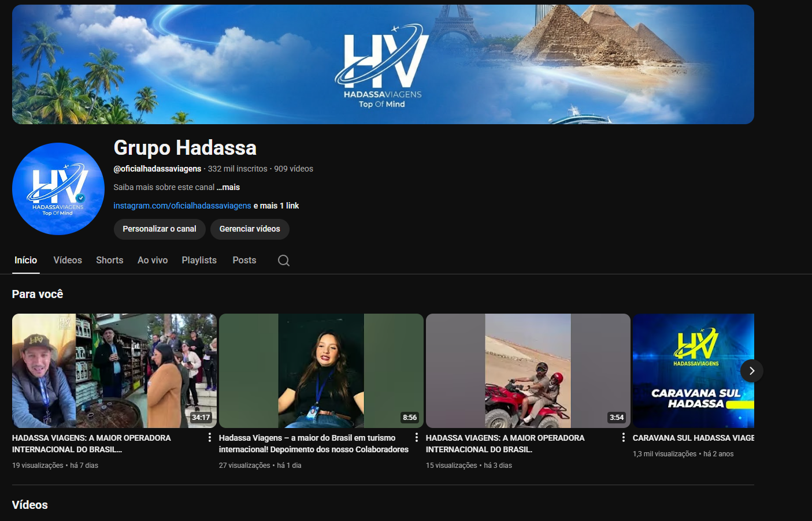The image size is (812, 521).
Task: Open options menu for the 8:56 video
Action: (x=417, y=438)
